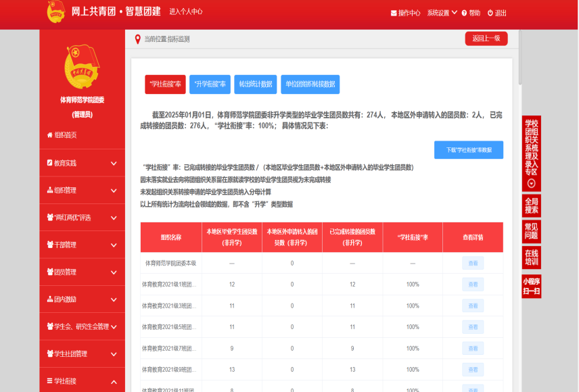Click 下载"学社衔接"率数据 download button
579x392 pixels.
468,149
